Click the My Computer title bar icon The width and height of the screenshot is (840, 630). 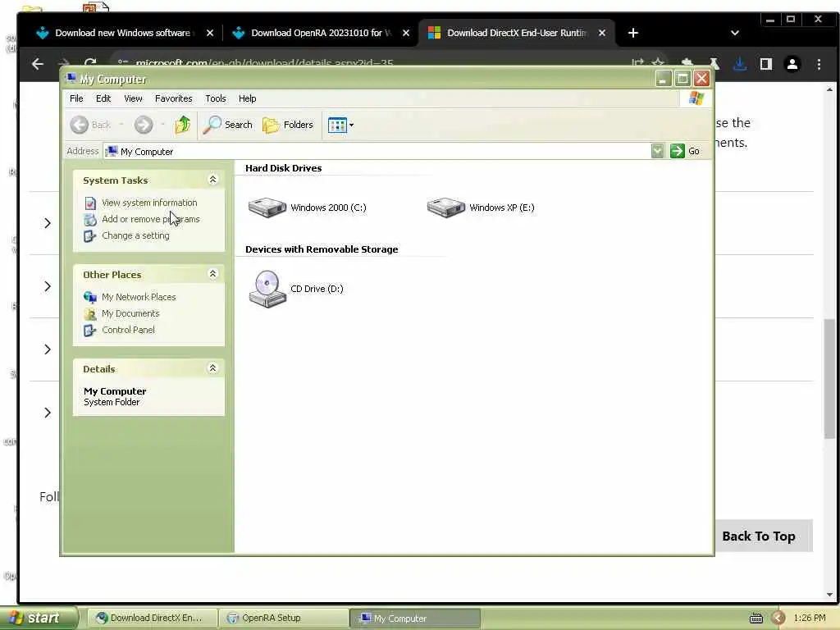pos(71,79)
